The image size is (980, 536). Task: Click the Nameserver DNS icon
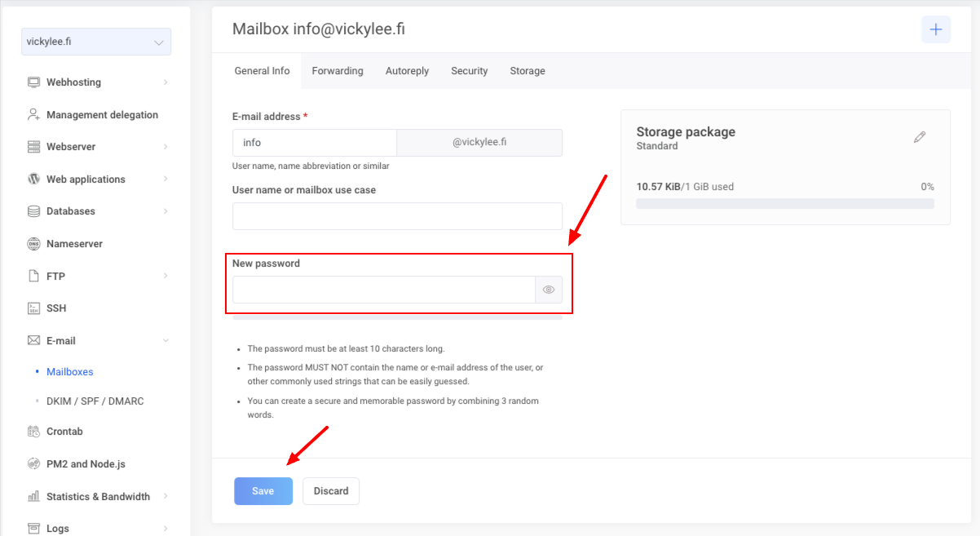click(33, 244)
